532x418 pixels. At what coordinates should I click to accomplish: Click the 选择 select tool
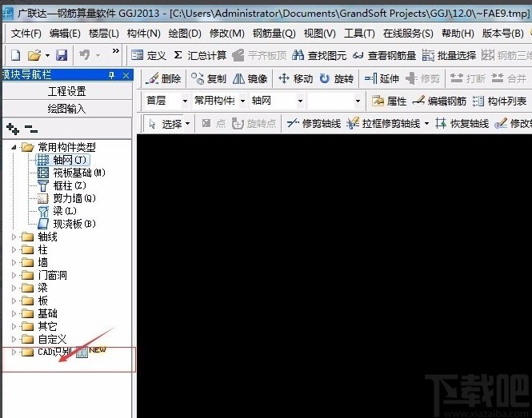pos(166,124)
